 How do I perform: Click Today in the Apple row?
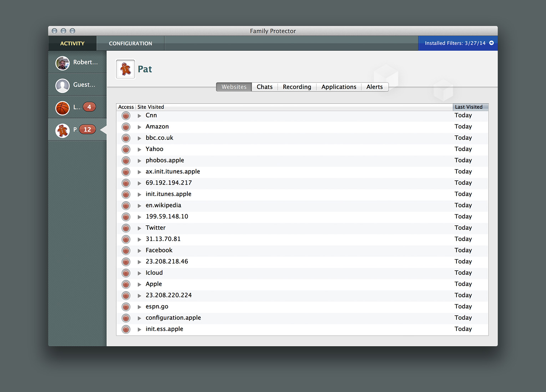(463, 284)
